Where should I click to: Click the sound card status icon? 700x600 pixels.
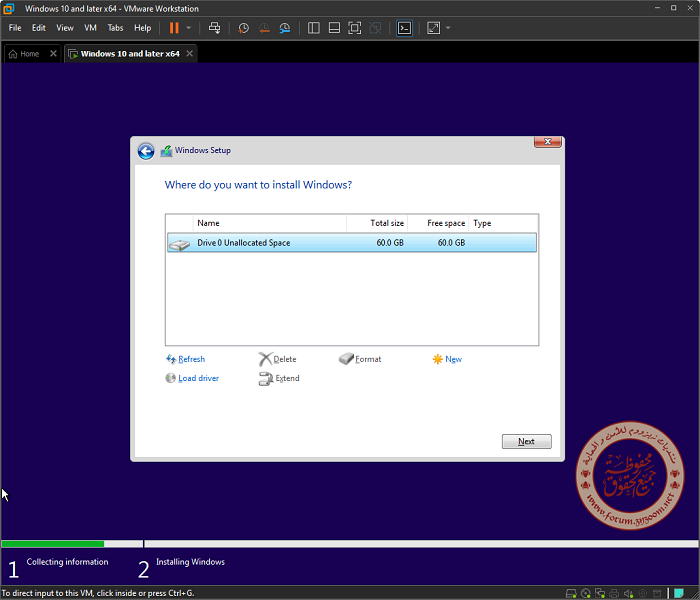click(629, 594)
